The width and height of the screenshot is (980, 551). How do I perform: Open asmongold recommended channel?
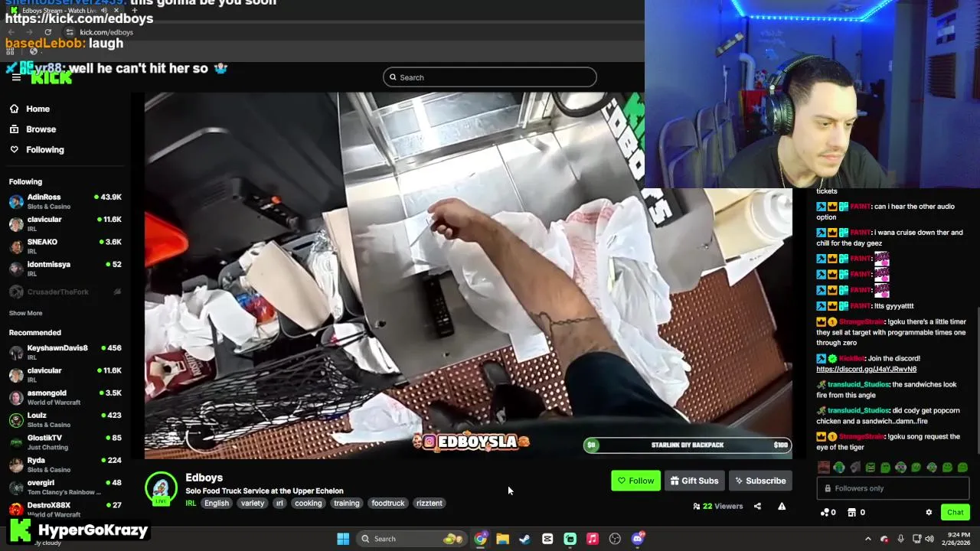(65, 397)
